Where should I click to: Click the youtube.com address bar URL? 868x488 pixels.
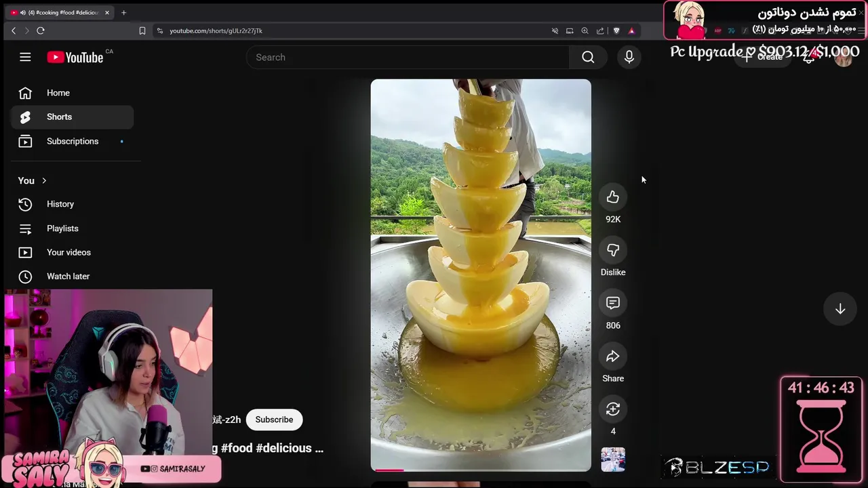click(216, 30)
